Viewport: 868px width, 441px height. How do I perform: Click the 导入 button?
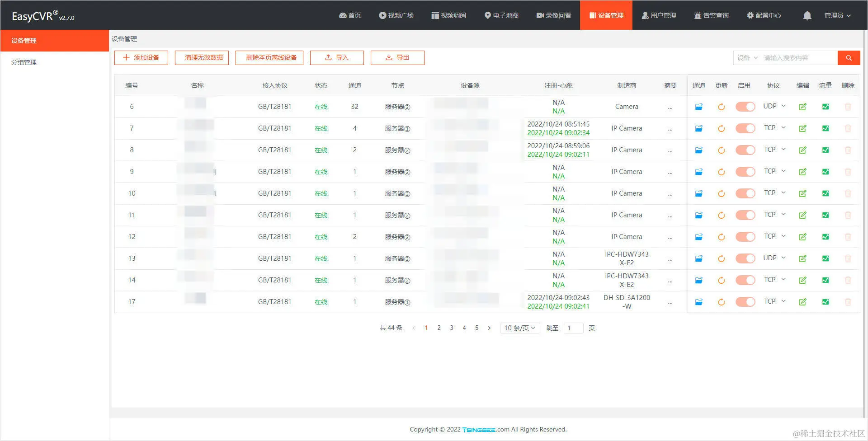pyautogui.click(x=337, y=58)
